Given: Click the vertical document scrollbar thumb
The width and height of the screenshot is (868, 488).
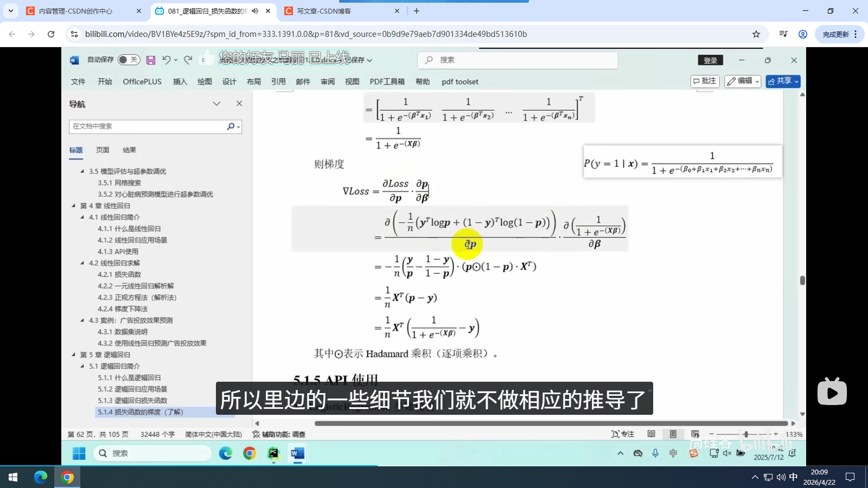Looking at the screenshot, I should coord(802,280).
